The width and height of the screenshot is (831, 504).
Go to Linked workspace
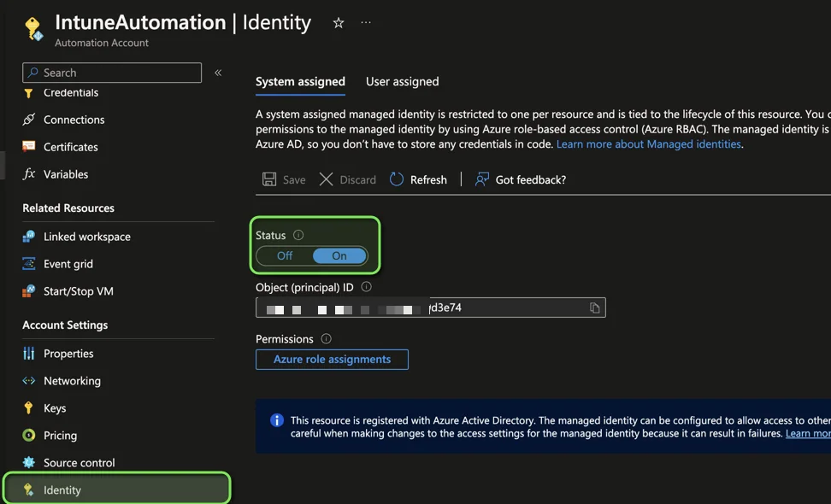coord(87,237)
